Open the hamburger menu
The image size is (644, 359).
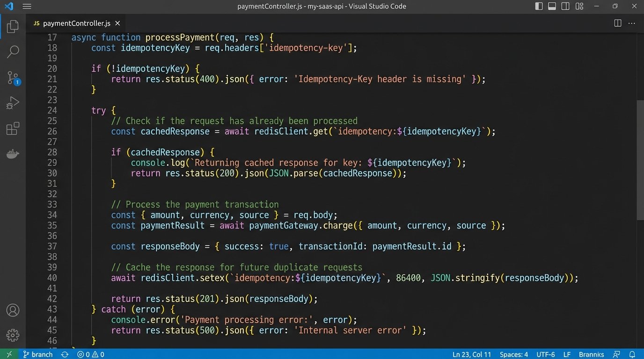click(x=27, y=6)
